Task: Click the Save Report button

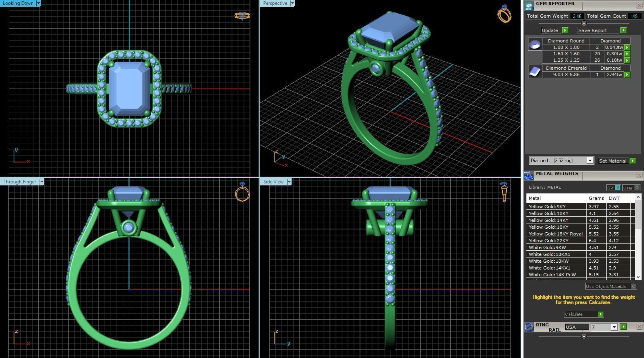Action: click(x=602, y=30)
